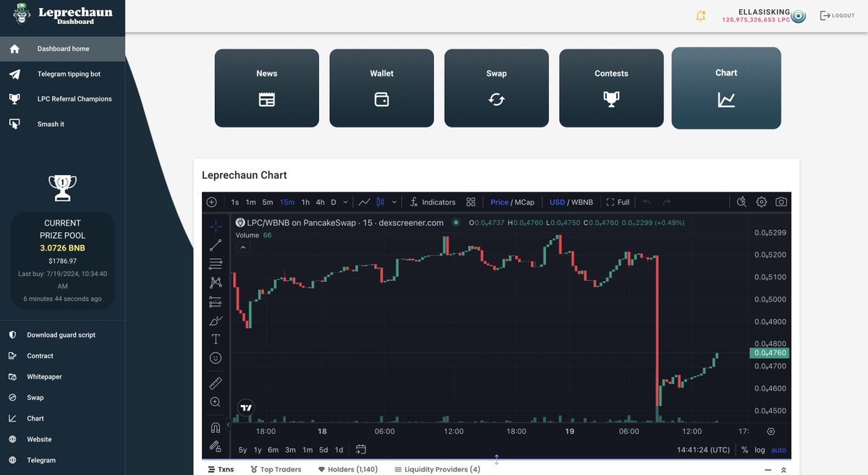Set chart range to 5d
Screen dimensions: 868x475
click(x=323, y=450)
